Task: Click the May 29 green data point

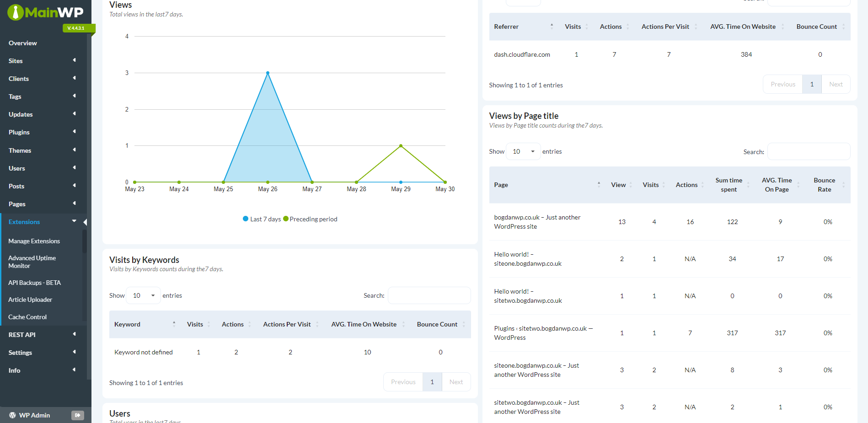Action: [x=401, y=146]
